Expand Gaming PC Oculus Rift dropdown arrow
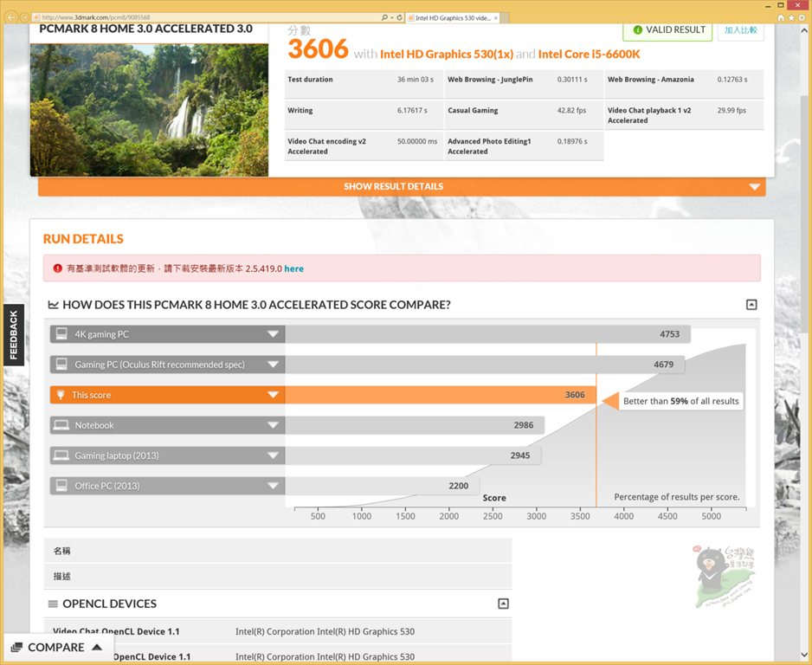 point(273,365)
